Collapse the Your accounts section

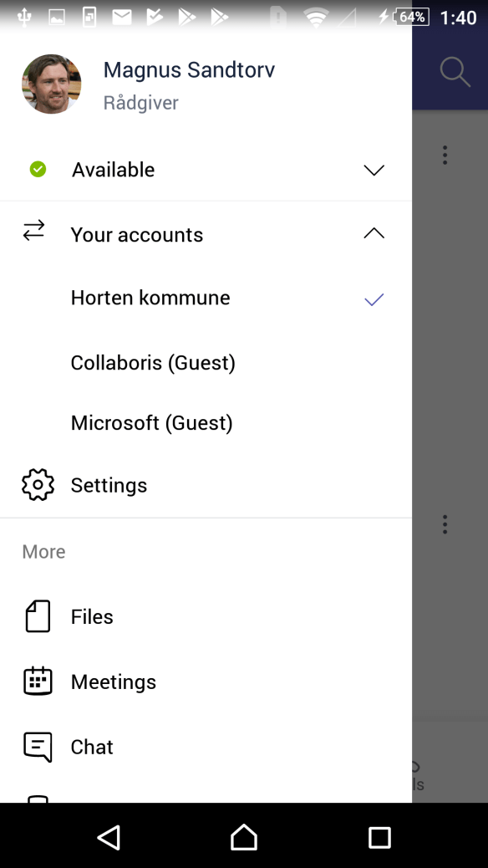click(374, 233)
